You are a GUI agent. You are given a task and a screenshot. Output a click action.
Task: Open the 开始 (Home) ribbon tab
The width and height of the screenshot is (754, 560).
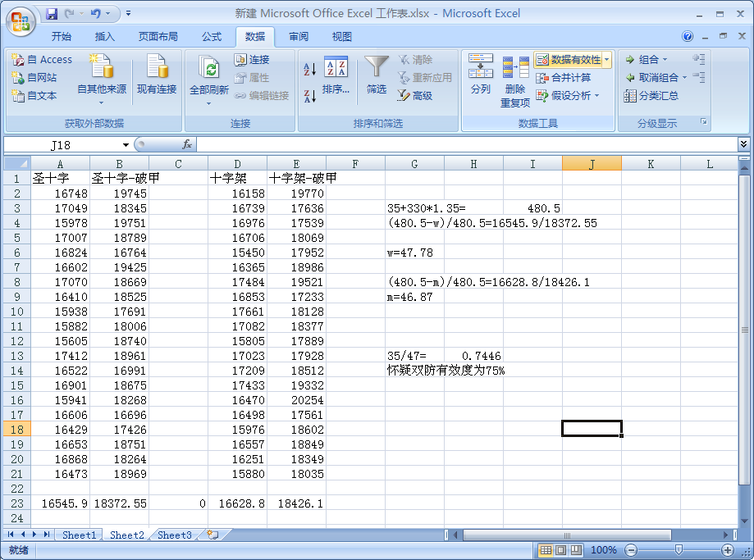point(62,37)
